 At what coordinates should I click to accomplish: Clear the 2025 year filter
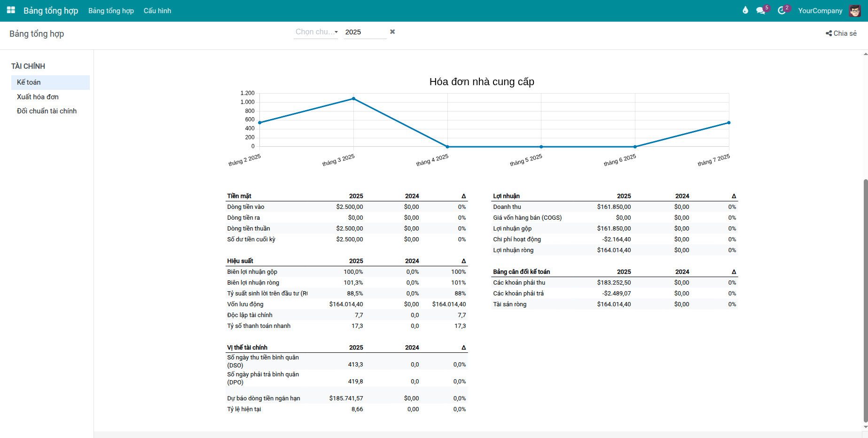[x=392, y=32]
